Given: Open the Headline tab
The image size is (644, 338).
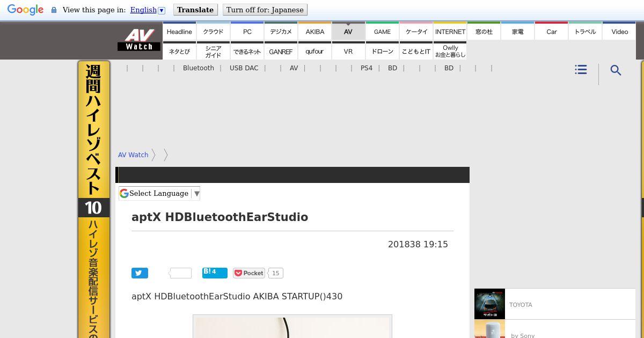Looking at the screenshot, I should pos(179,32).
